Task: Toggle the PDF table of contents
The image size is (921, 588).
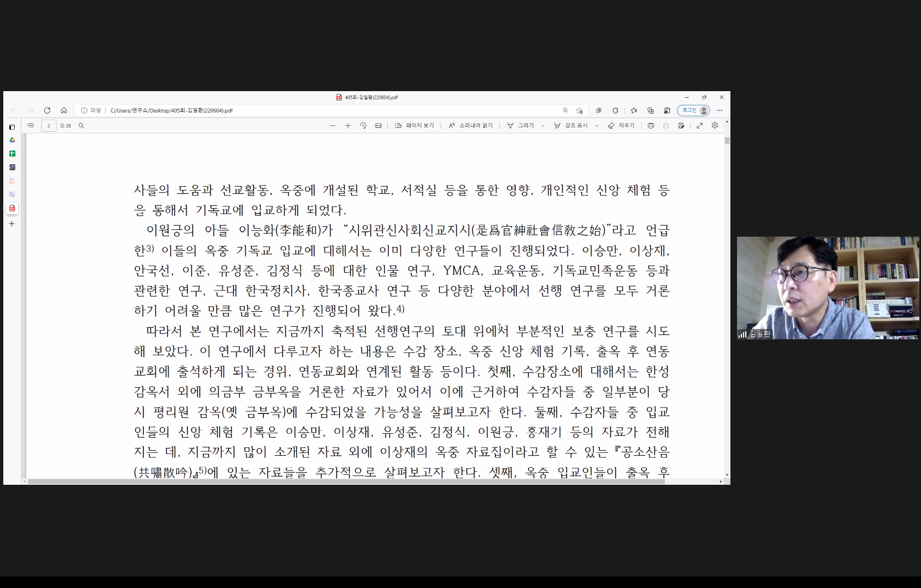Action: 31,126
